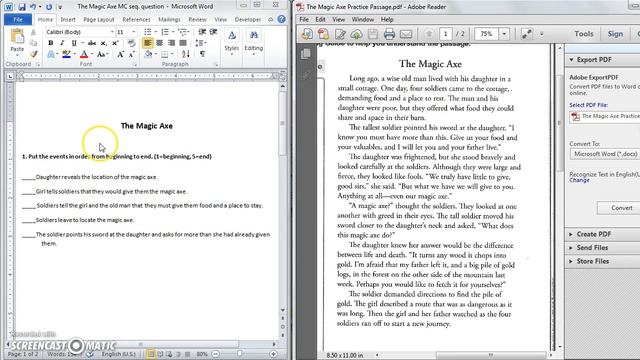
Task: Open the Tools pane in Adobe Reader
Action: point(584,34)
